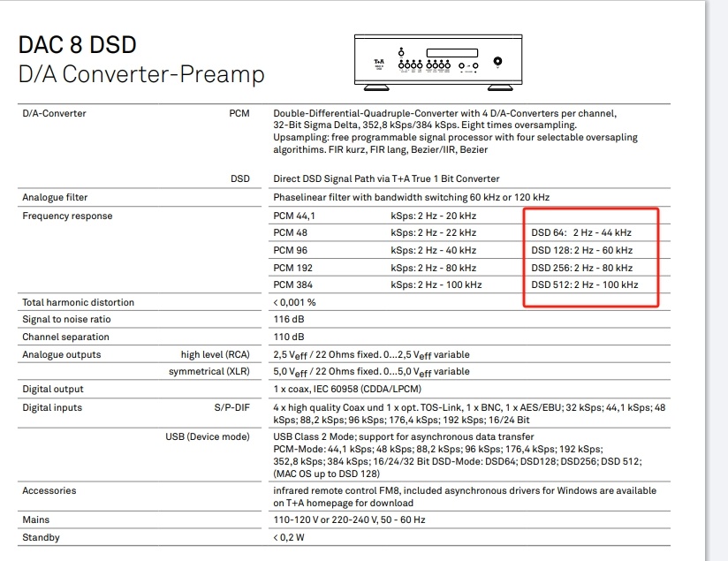
Task: Select "Direct DSD Signal Path via T+A True 1 Bit Converter"
Action: (386, 178)
